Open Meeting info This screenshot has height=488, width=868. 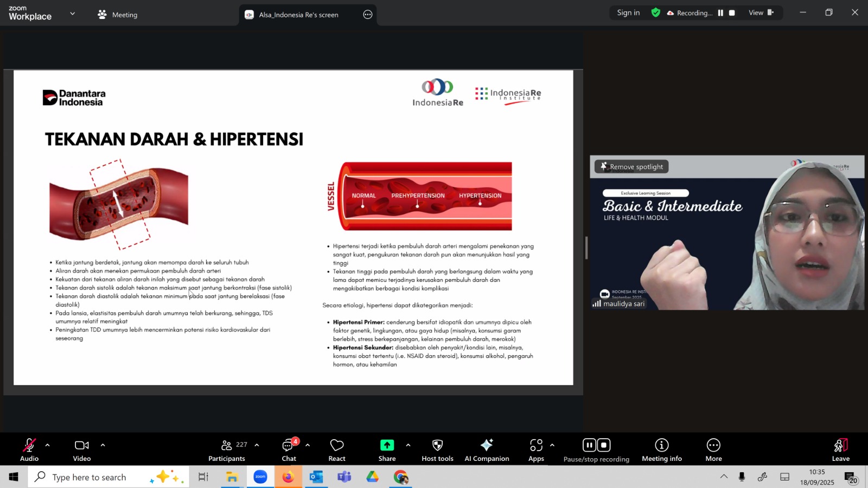[661, 450]
